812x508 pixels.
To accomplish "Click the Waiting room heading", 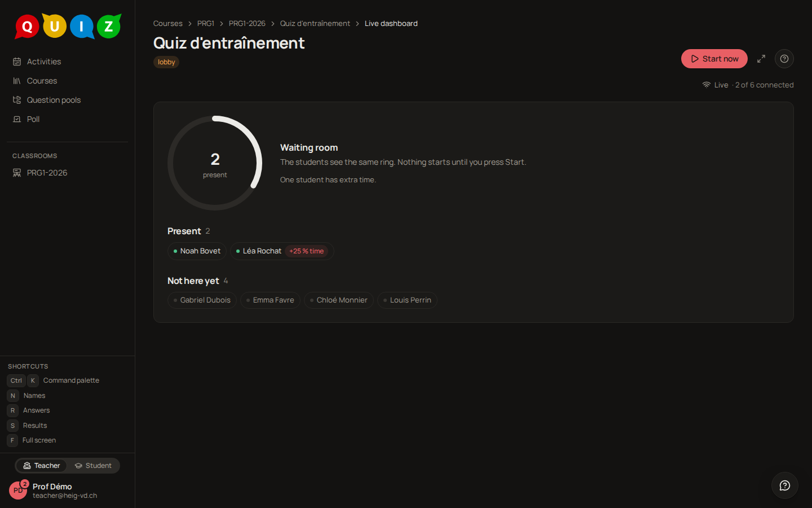I will 309,147.
